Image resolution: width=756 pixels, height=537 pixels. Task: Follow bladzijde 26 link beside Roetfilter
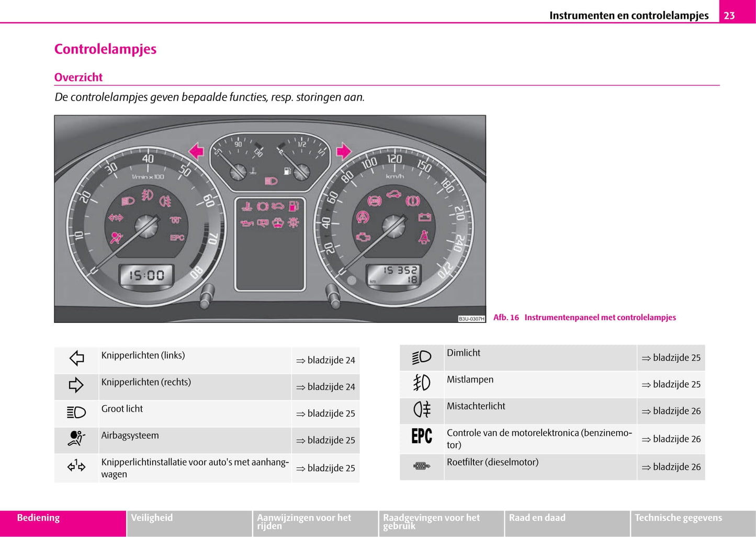pos(671,467)
